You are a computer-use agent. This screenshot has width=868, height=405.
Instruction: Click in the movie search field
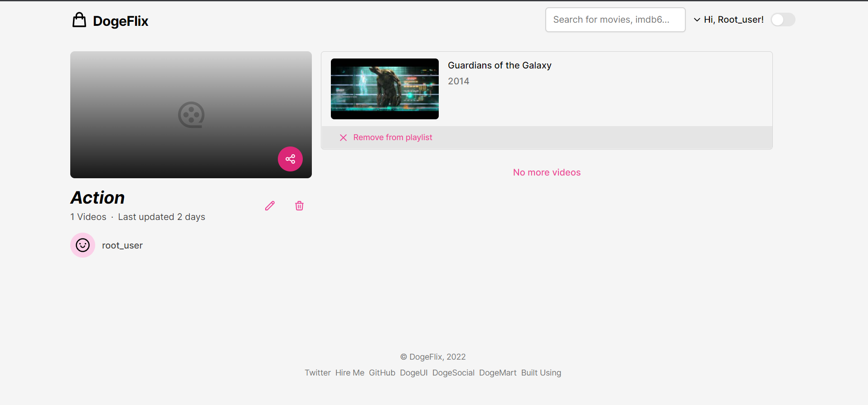pyautogui.click(x=615, y=20)
